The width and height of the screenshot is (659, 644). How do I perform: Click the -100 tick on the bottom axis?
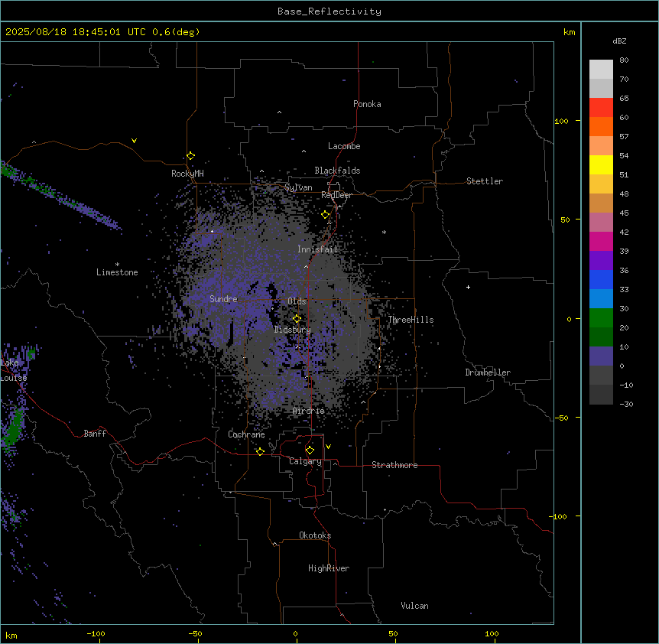click(x=96, y=633)
